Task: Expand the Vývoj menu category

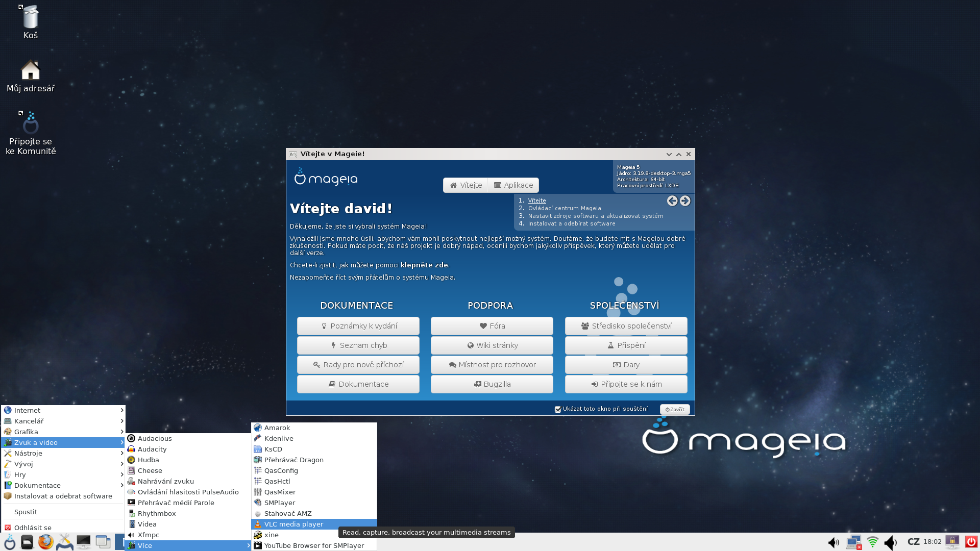Action: click(x=63, y=464)
